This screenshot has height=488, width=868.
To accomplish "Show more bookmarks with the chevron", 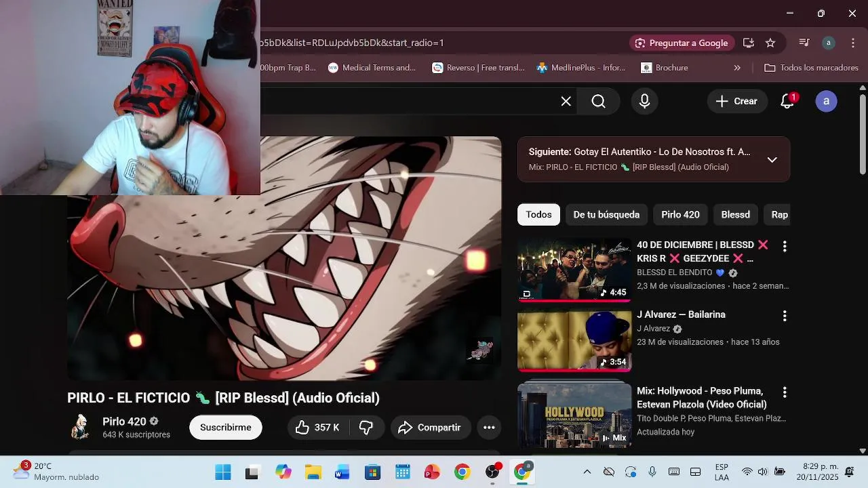I will point(737,68).
